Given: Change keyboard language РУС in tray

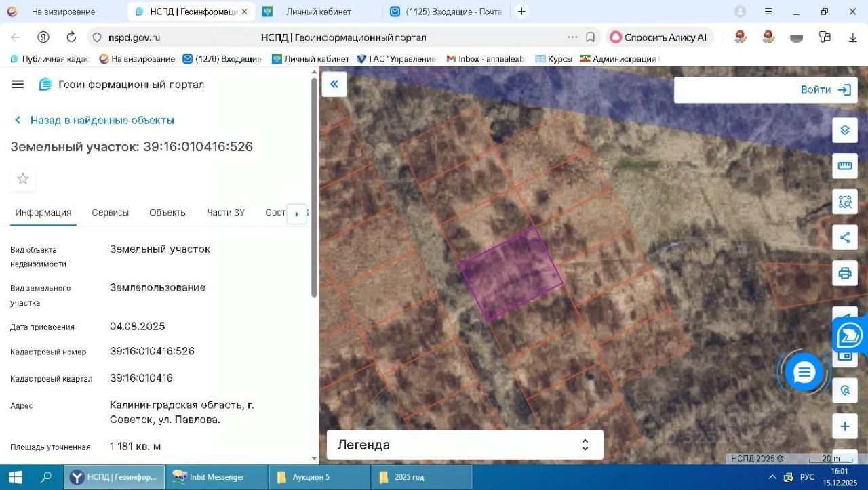Looking at the screenshot, I should click(x=807, y=477).
